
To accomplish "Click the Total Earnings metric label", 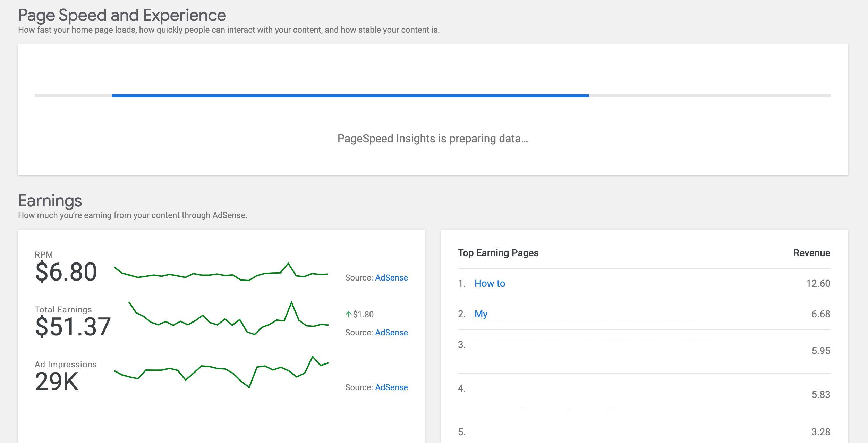I will pyautogui.click(x=63, y=310).
